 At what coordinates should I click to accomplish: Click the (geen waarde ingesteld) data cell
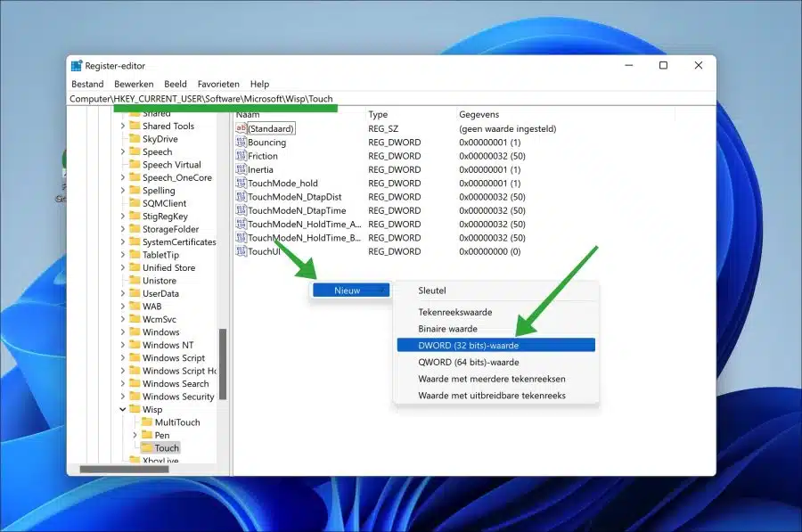click(x=507, y=129)
